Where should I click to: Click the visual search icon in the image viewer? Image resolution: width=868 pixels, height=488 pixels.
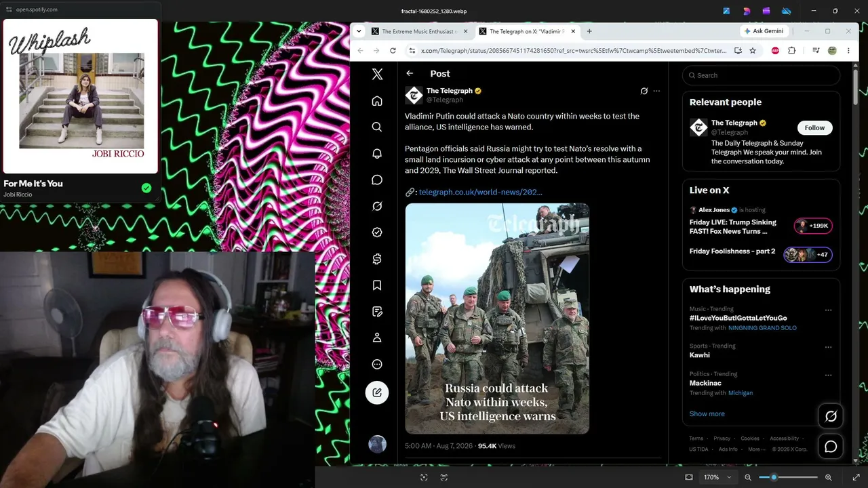click(x=424, y=477)
